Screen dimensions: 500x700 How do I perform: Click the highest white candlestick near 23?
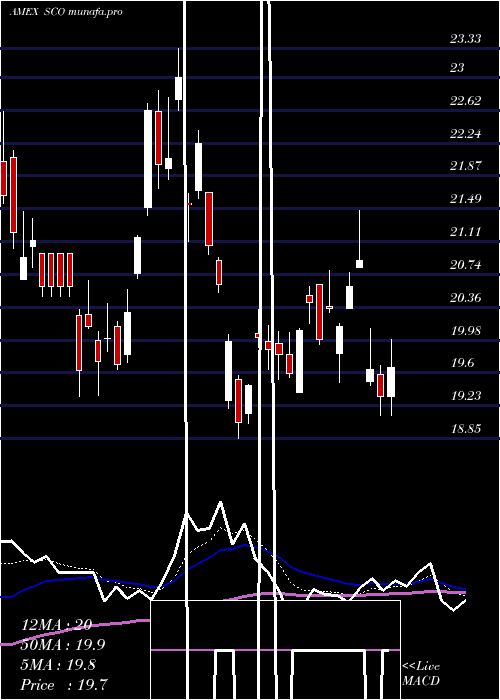179,88
